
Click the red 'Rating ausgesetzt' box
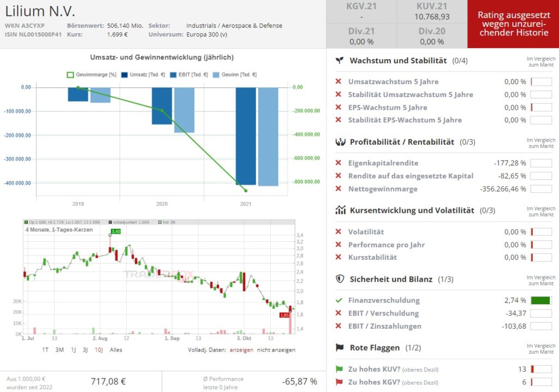coord(513,24)
